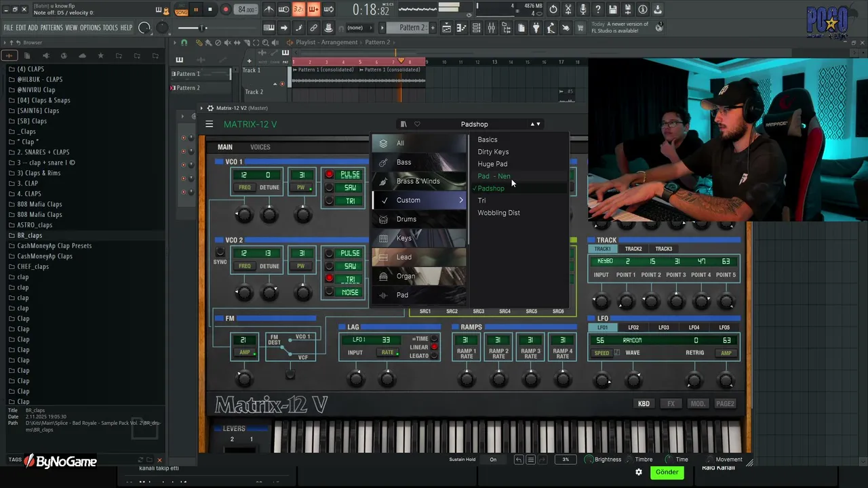Stop playback with the square stop button
The image size is (868, 488).
[x=210, y=9]
